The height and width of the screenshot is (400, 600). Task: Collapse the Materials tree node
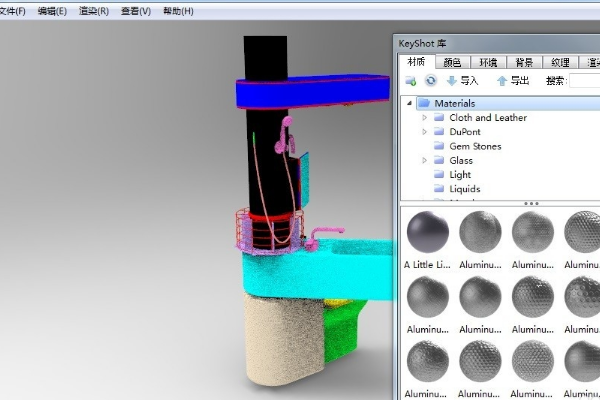point(409,103)
